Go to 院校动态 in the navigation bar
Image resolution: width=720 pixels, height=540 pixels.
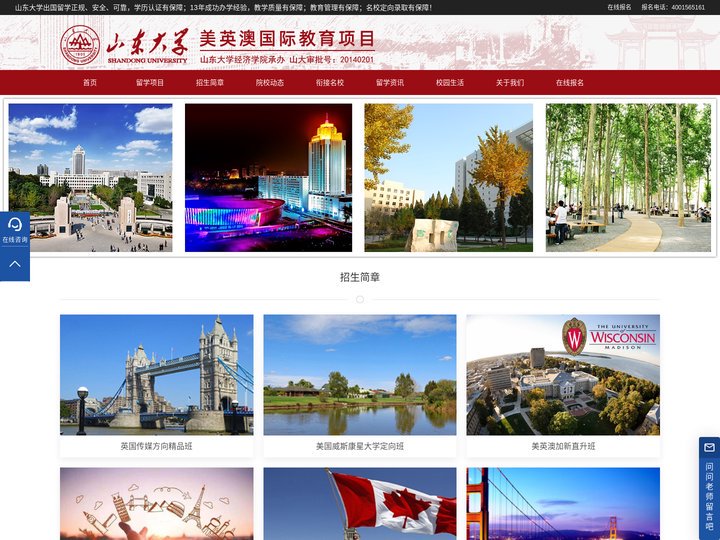(270, 83)
